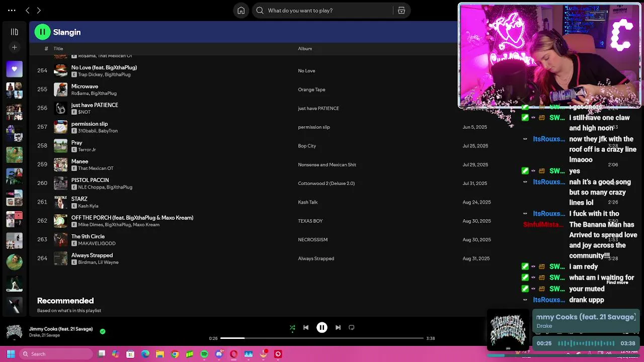This screenshot has width=644, height=362.
Task: Expand Your Library sidebar
Action: (x=14, y=32)
